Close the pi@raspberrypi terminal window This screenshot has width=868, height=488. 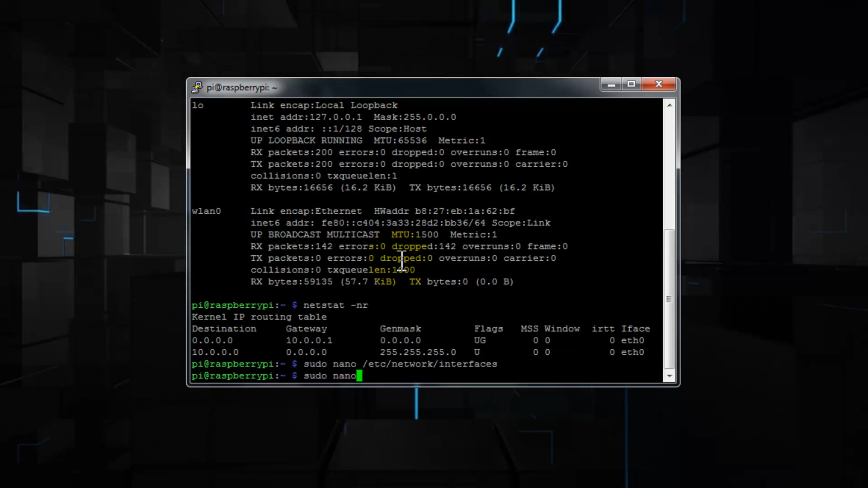(659, 84)
